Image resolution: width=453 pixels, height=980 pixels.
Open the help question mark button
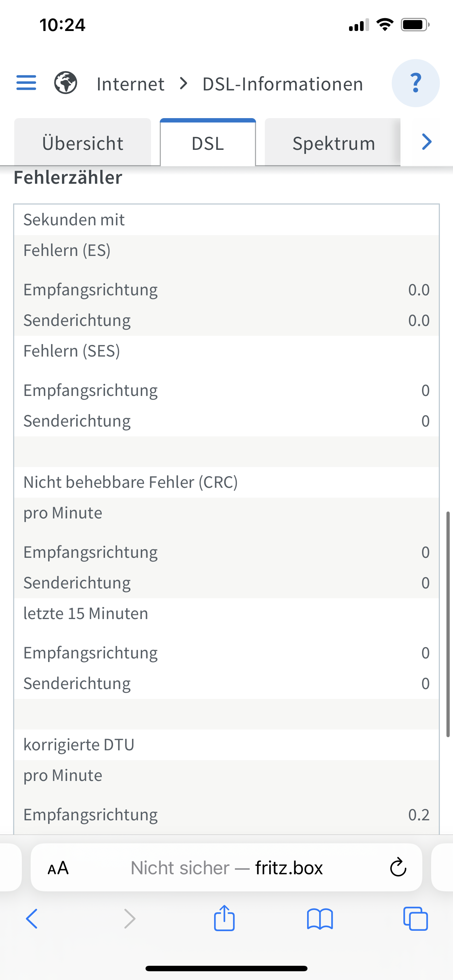(x=415, y=83)
